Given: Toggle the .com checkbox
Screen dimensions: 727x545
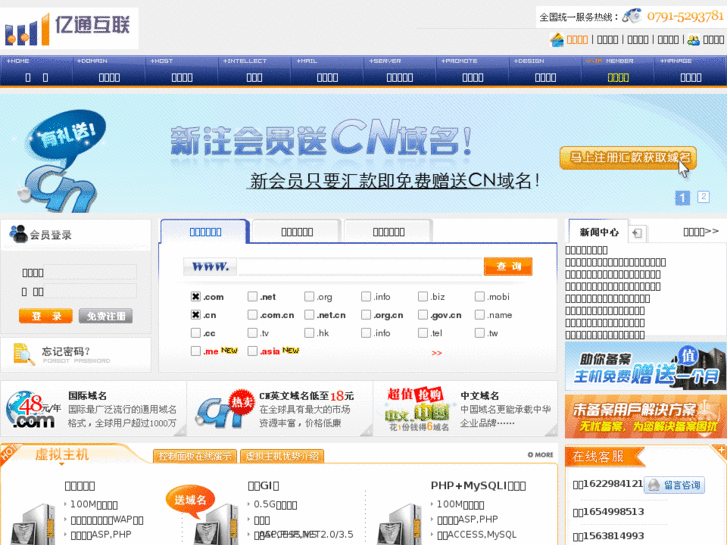Looking at the screenshot, I should (196, 296).
